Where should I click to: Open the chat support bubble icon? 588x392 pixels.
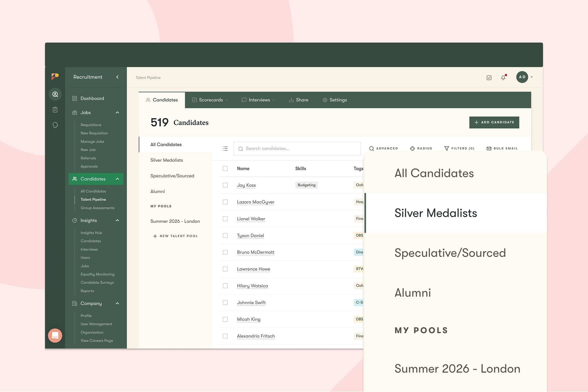click(55, 336)
